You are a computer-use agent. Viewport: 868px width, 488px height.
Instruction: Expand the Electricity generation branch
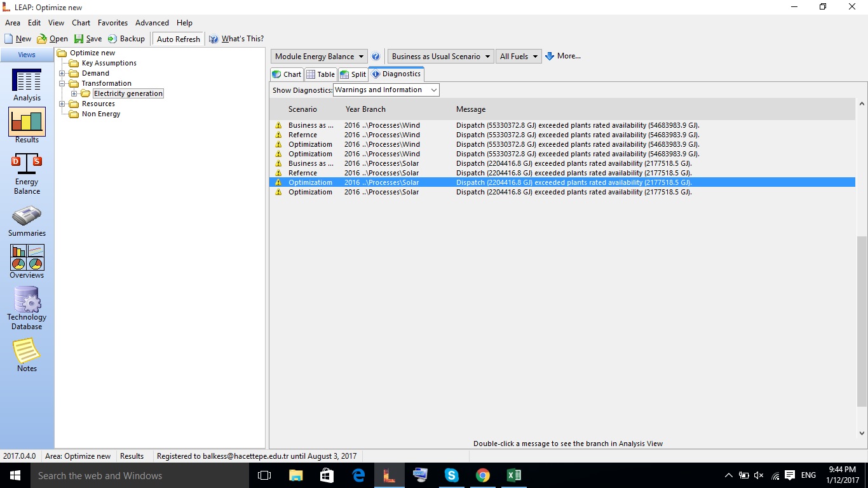pyautogui.click(x=74, y=94)
